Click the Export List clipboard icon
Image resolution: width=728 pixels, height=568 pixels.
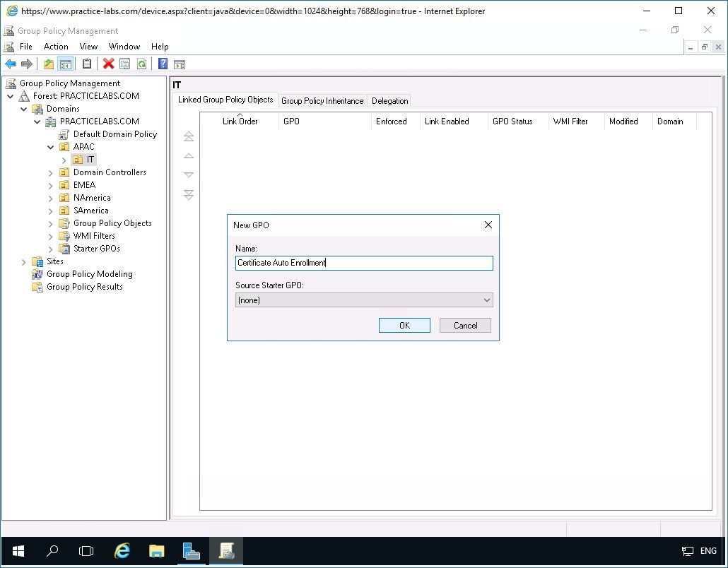tap(86, 64)
